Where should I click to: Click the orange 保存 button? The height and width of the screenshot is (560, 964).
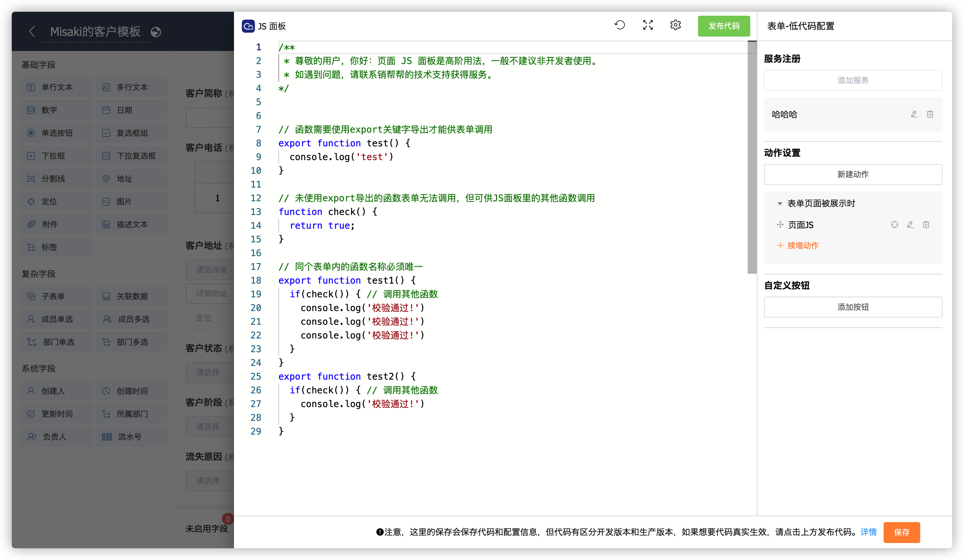pos(901,532)
